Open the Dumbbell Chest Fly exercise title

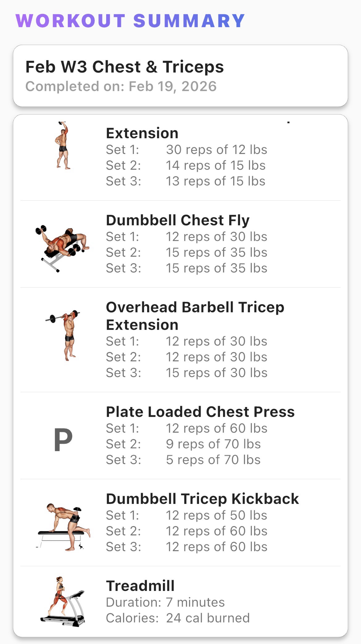[177, 220]
